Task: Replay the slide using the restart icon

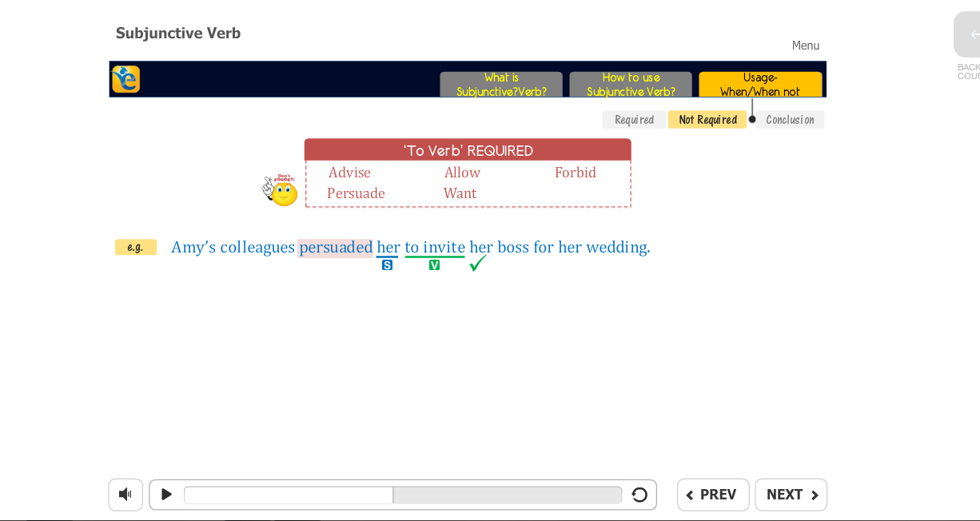Action: [x=639, y=495]
